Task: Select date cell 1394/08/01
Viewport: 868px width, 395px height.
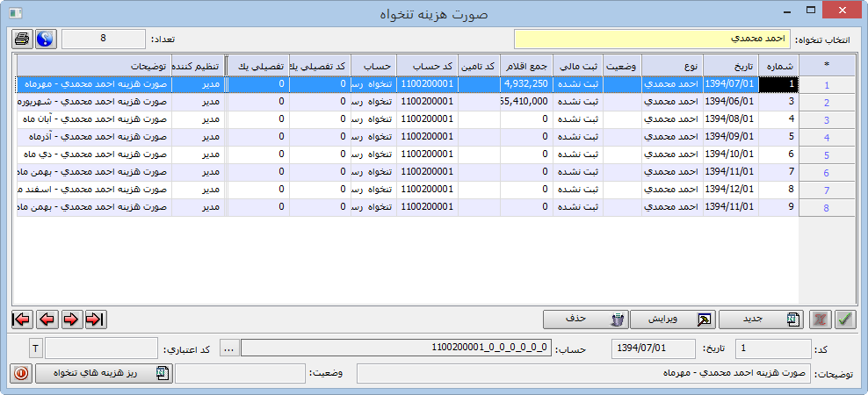Action: pos(731,119)
